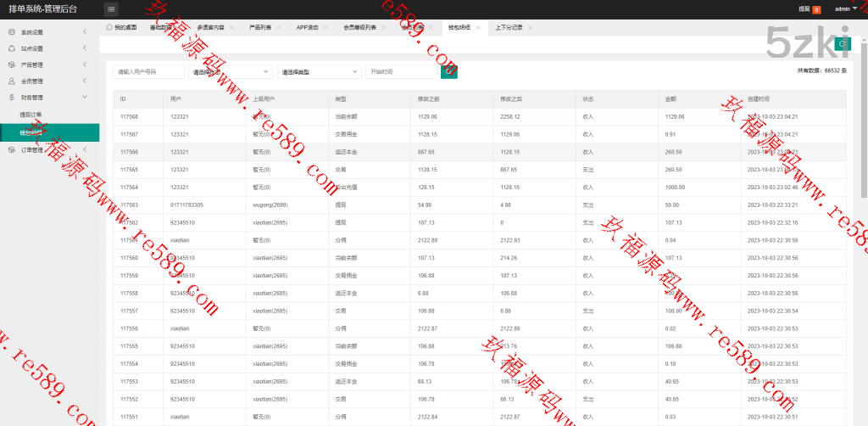Switch to the 我的桌面 home tab
Image resolution: width=868 pixels, height=426 pixels.
(x=121, y=27)
